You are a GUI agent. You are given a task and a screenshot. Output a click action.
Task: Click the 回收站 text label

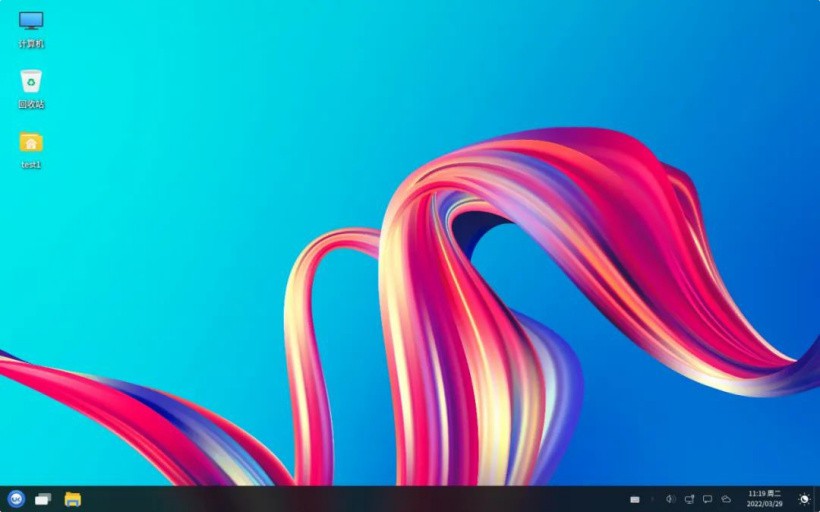click(x=31, y=104)
